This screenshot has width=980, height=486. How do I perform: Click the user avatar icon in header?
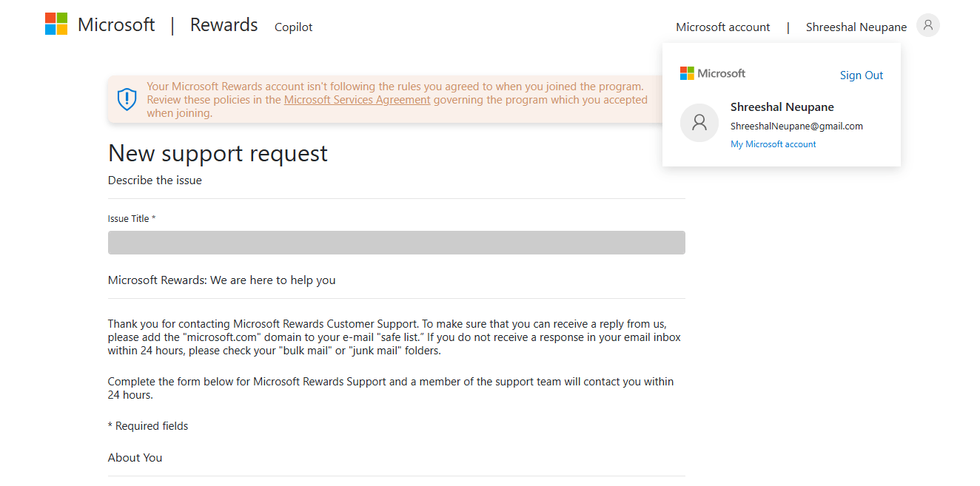click(x=928, y=26)
